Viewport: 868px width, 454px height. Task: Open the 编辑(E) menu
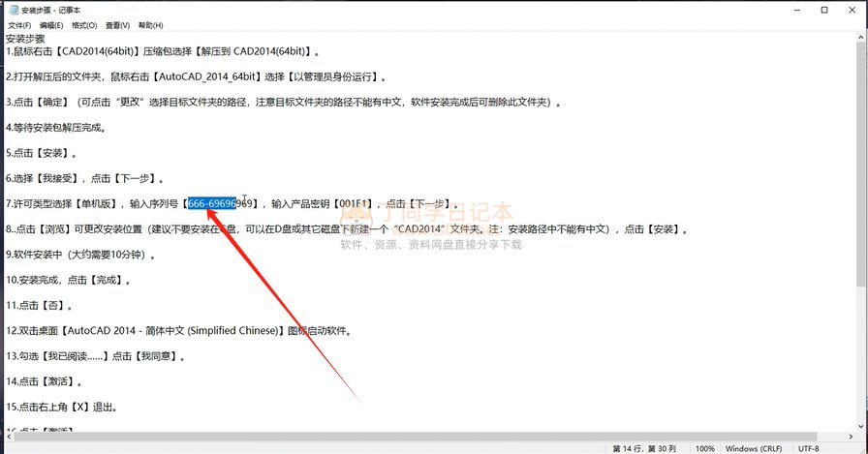[x=51, y=25]
